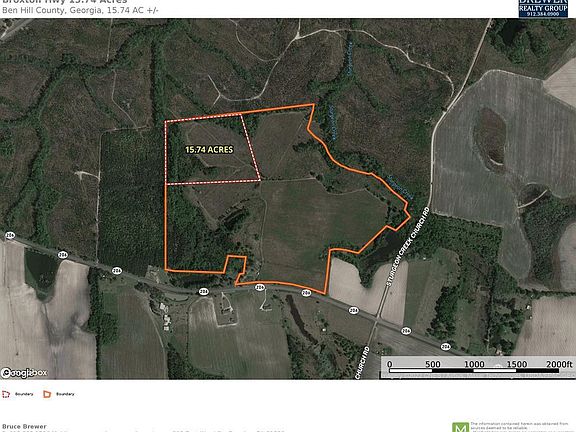This screenshot has height=432, width=576.
Task: Toggle the Boundary label next to the orange icon
Action: coord(65,394)
